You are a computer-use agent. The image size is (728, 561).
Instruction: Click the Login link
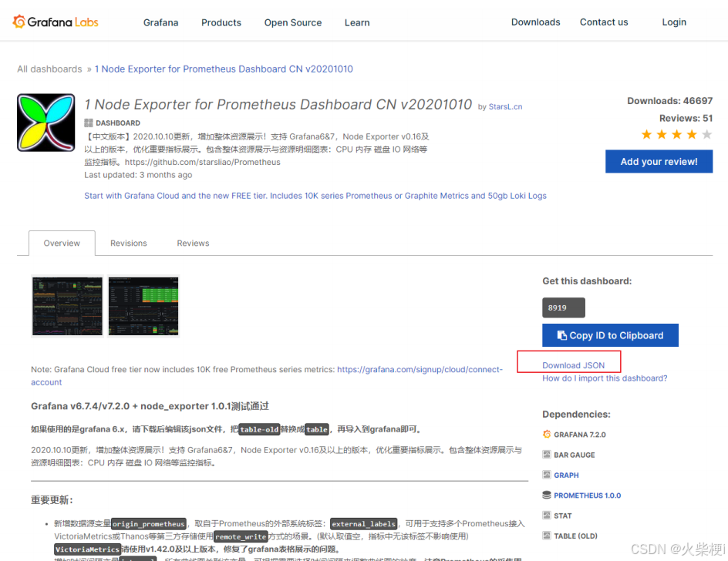pos(674,22)
